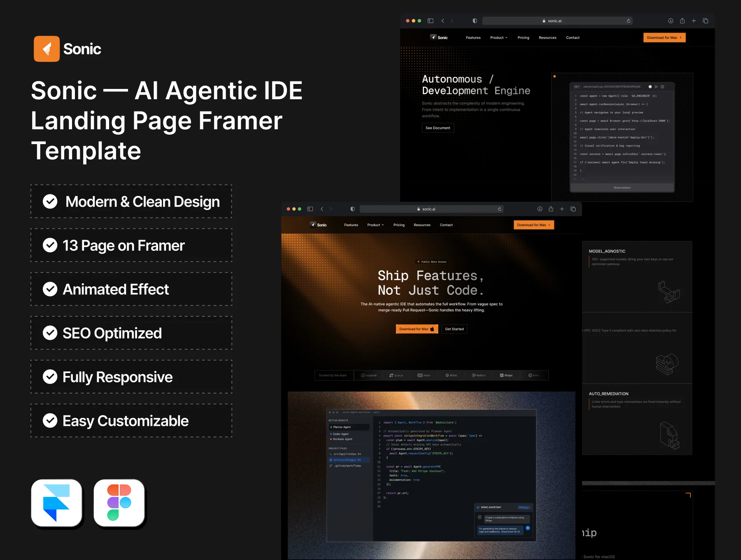Image resolution: width=741 pixels, height=560 pixels.
Task: Click privacy shield icon in back browser
Action: [475, 21]
